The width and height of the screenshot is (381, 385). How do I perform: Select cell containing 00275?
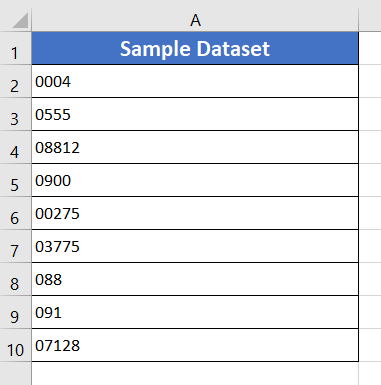[195, 213]
